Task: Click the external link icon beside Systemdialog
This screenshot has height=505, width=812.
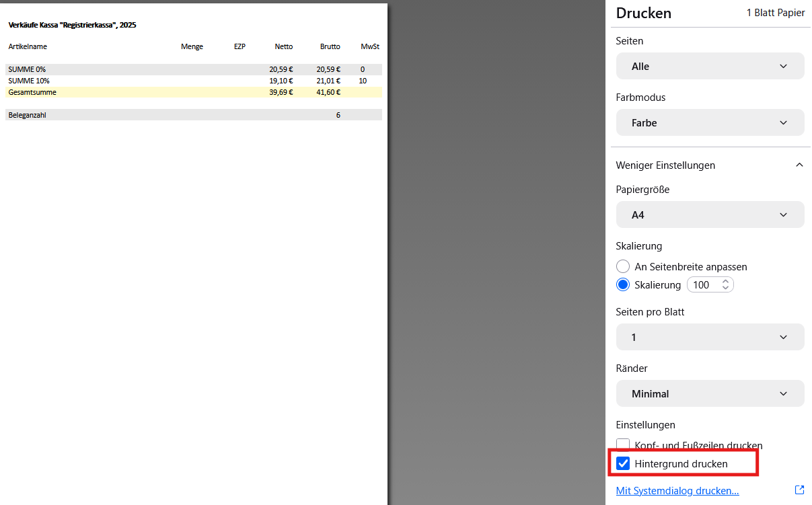Action: 799,490
